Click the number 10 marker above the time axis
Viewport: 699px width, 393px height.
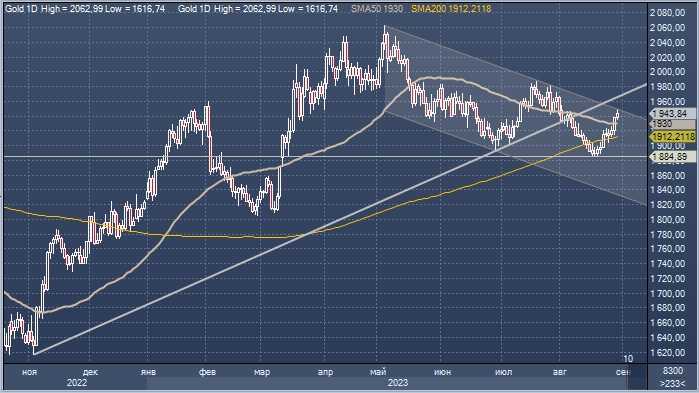pyautogui.click(x=628, y=358)
